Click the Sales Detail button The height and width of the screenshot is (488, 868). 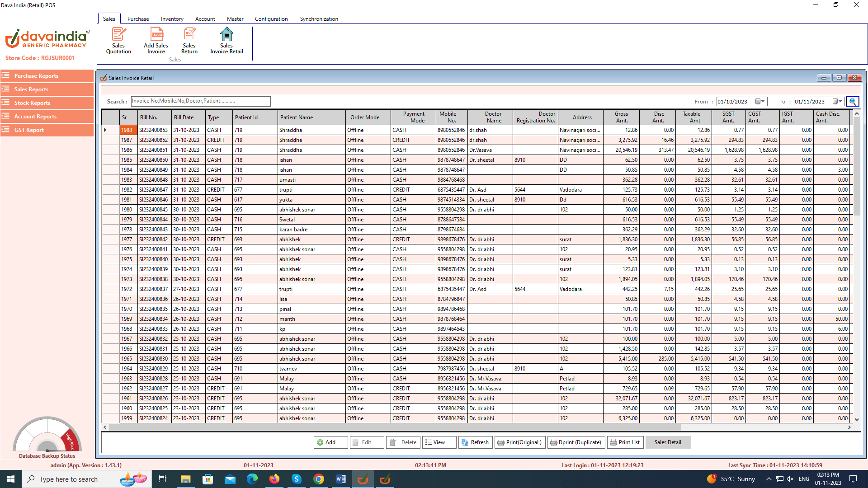coord(668,442)
